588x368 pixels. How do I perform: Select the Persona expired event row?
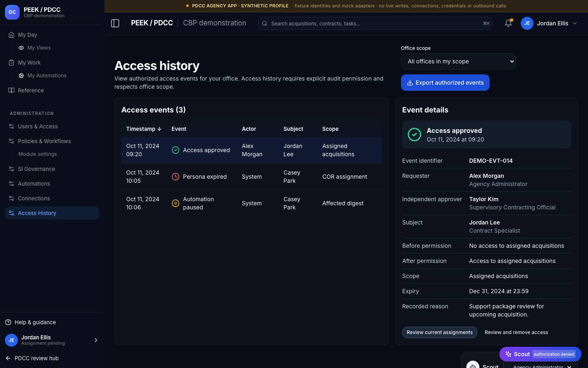pos(252,177)
